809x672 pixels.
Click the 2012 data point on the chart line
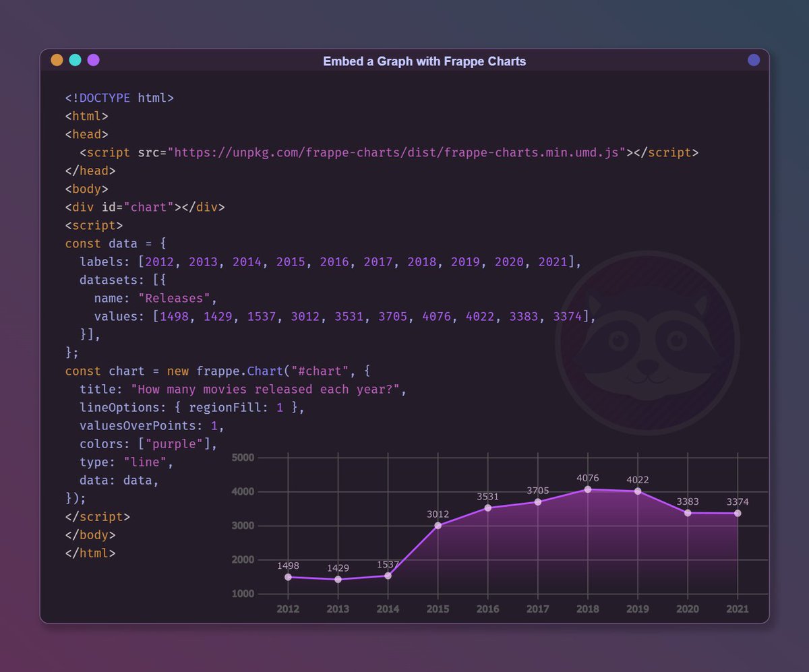click(x=288, y=577)
